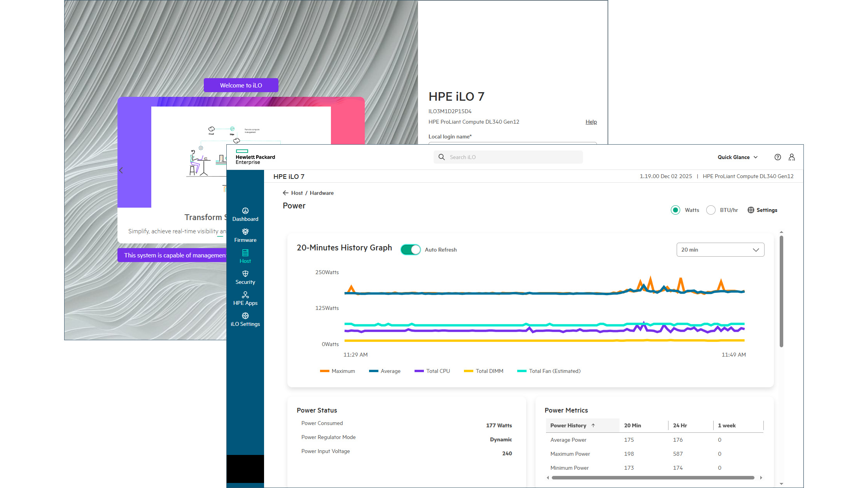Disable Auto Refresh on the history graph

coord(410,249)
